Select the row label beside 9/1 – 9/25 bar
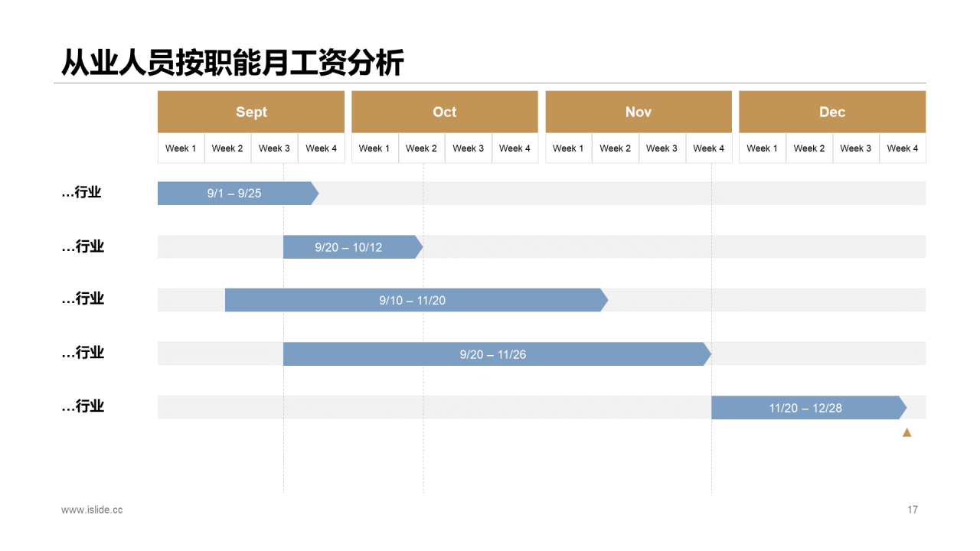Viewport: 980px width, 551px height. point(82,193)
